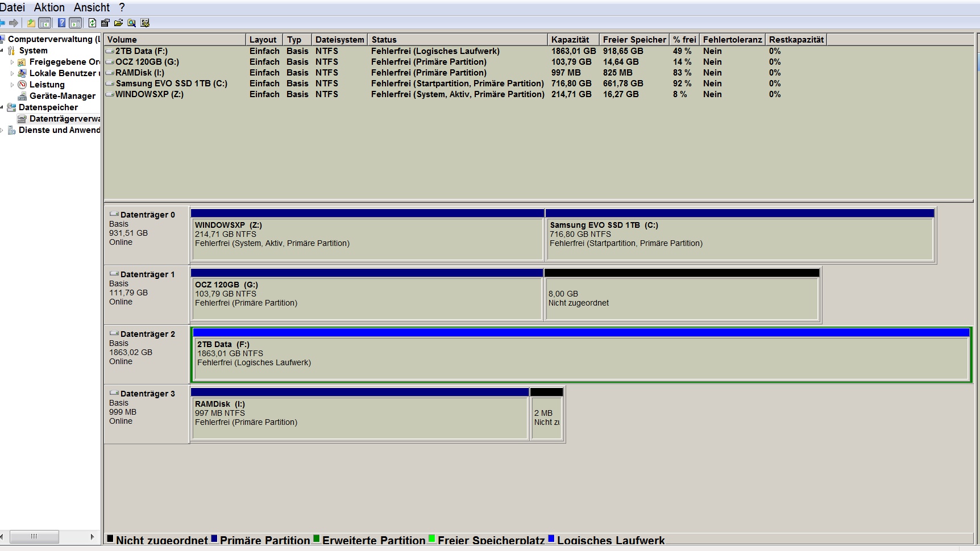Viewport: 980px width, 551px height.
Task: Click the Freier Speicher column header
Action: tap(634, 39)
